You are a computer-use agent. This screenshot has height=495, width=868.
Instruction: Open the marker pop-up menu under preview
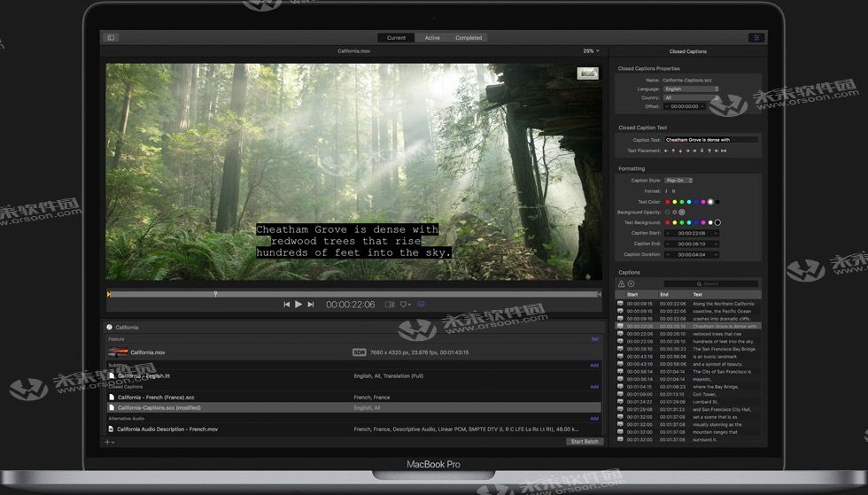[x=405, y=304]
